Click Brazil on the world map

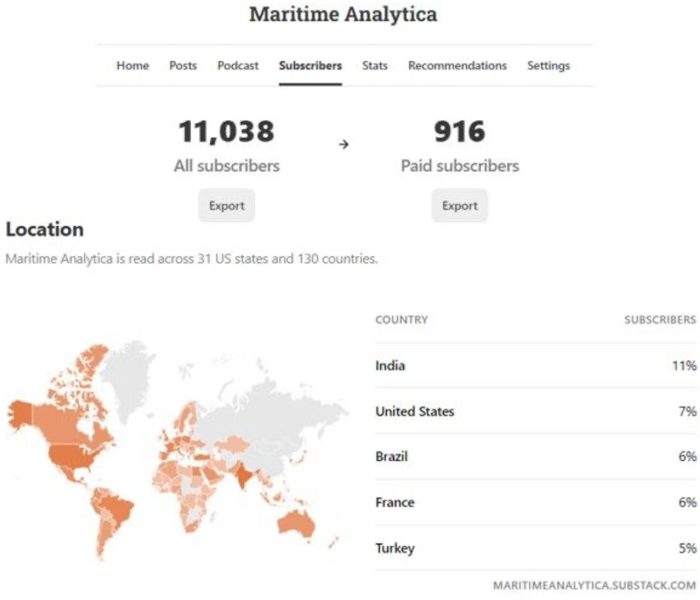[x=117, y=509]
